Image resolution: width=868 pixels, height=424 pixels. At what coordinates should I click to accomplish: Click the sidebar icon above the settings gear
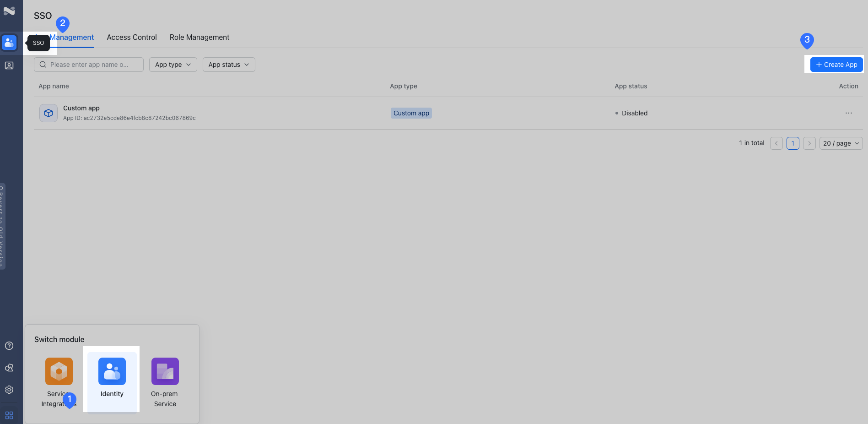(9, 368)
